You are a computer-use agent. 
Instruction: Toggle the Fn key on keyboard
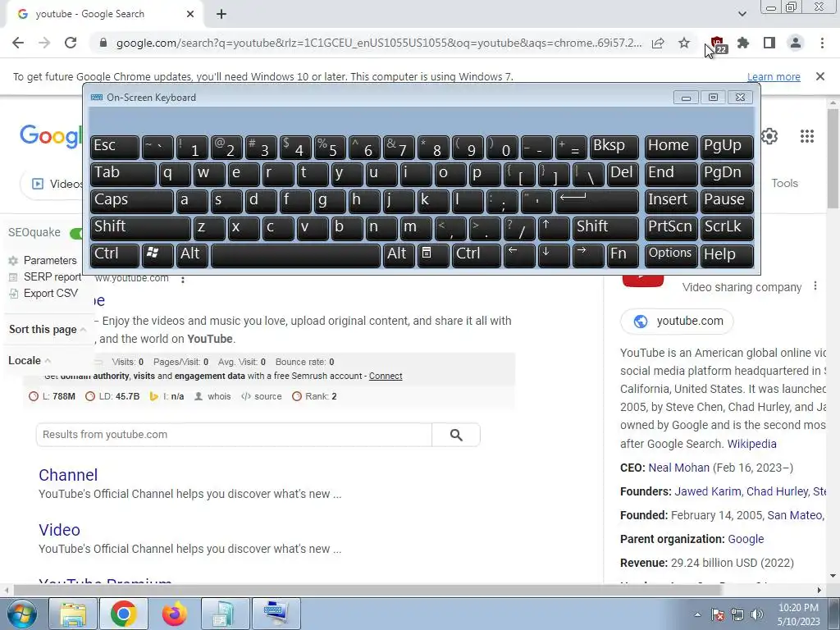point(623,255)
